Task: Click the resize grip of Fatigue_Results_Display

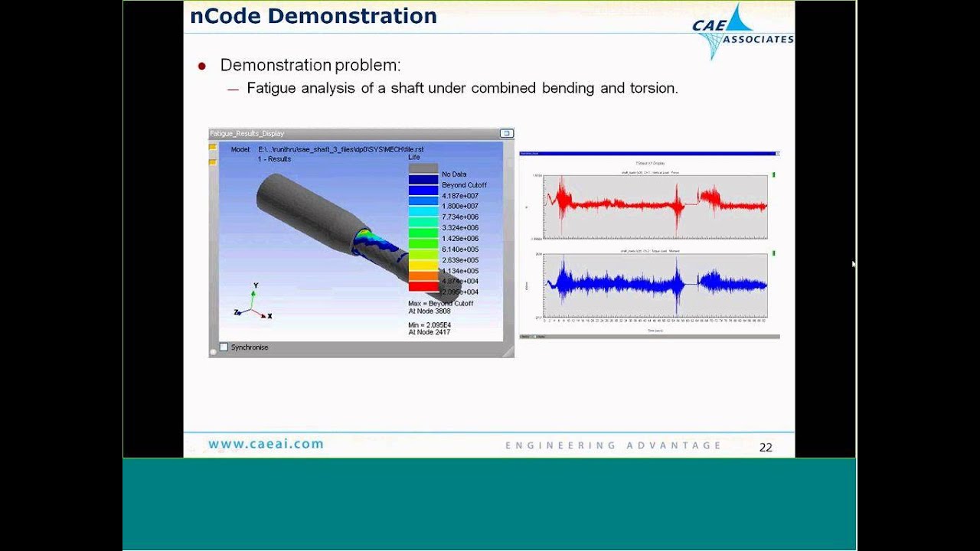Action: point(507,350)
